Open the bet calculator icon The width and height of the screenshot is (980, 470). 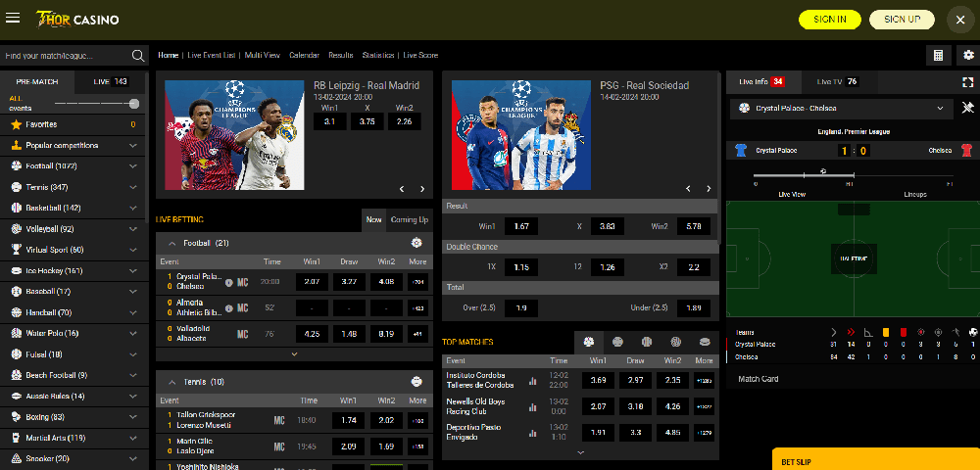pyautogui.click(x=938, y=56)
